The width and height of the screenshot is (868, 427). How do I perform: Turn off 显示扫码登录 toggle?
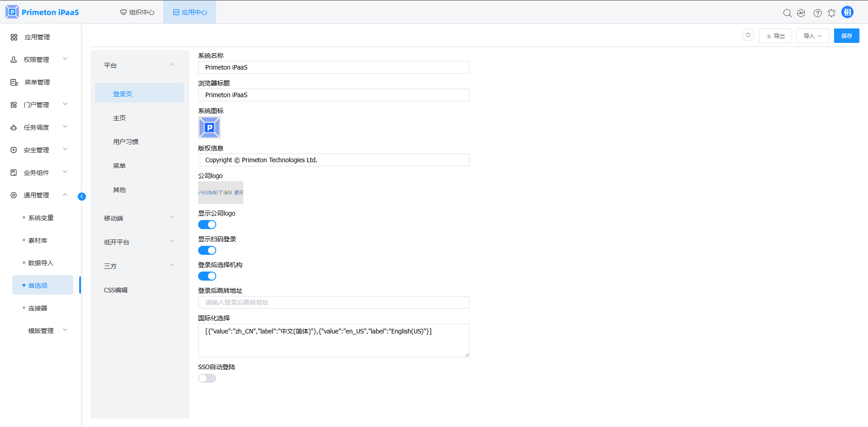point(207,250)
